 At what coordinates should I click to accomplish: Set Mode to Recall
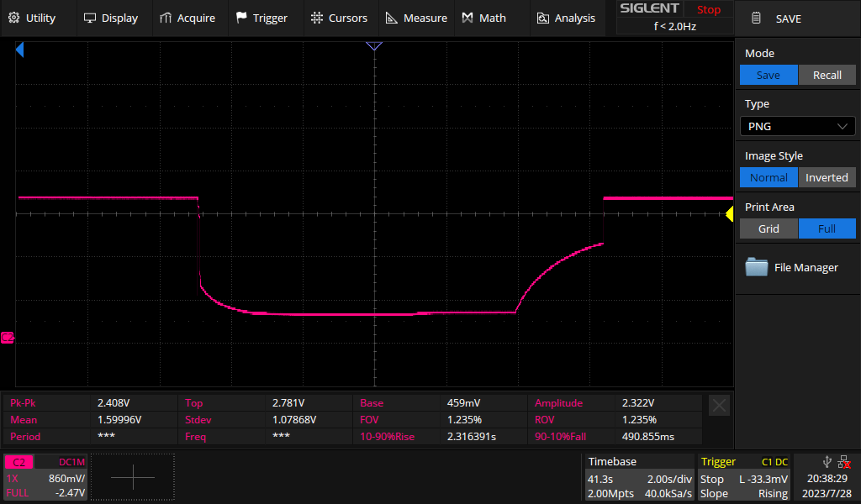pos(827,75)
